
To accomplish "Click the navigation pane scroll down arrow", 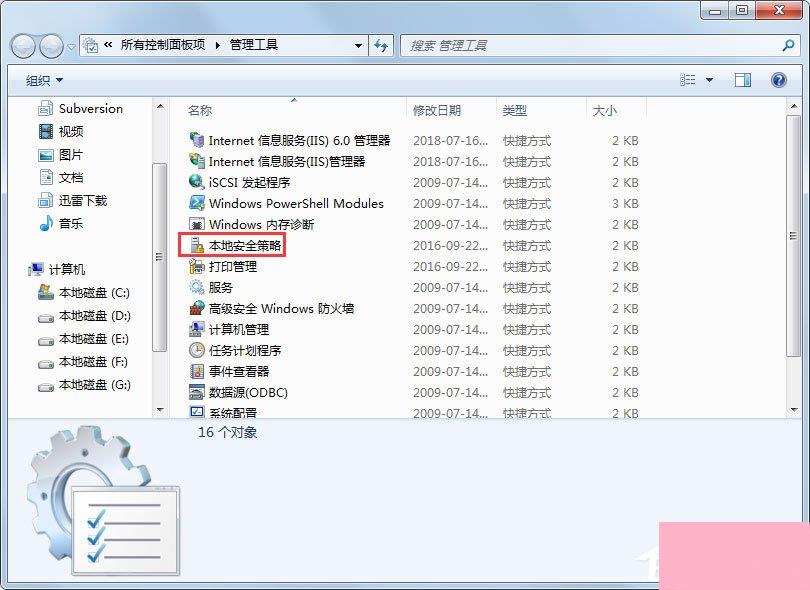I will click(x=160, y=410).
